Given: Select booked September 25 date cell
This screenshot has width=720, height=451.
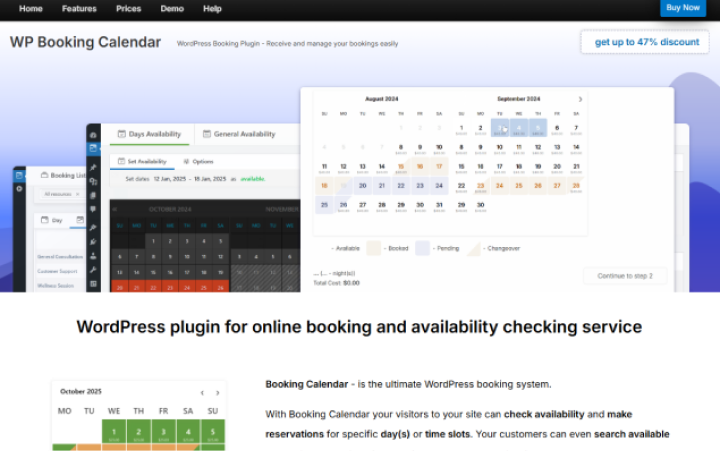Looking at the screenshot, I should click(x=519, y=186).
